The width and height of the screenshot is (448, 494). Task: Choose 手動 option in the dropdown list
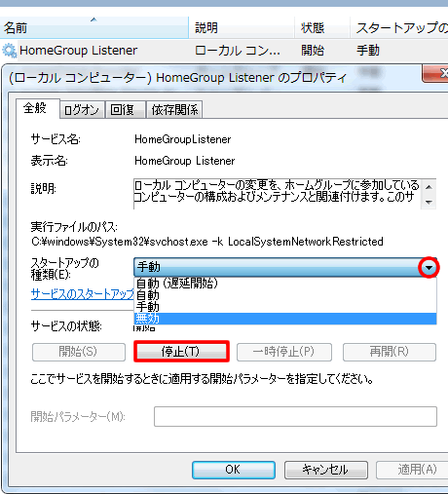285,307
